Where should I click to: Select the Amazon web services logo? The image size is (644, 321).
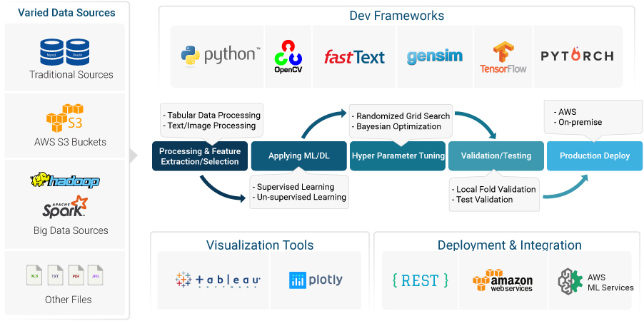point(503,280)
